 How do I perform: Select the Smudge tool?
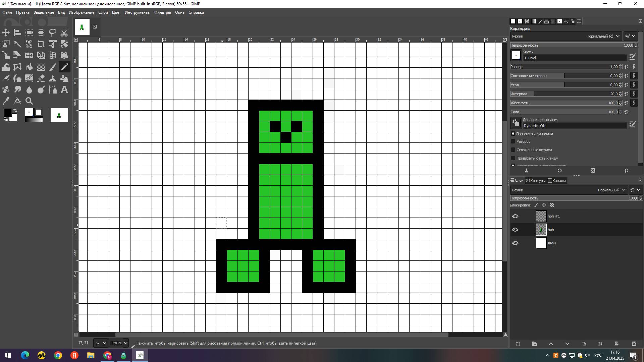pyautogui.click(x=17, y=89)
